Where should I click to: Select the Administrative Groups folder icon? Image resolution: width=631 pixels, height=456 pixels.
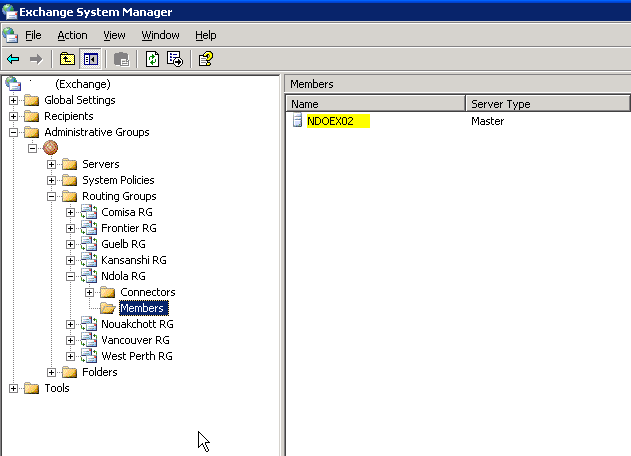(31, 132)
